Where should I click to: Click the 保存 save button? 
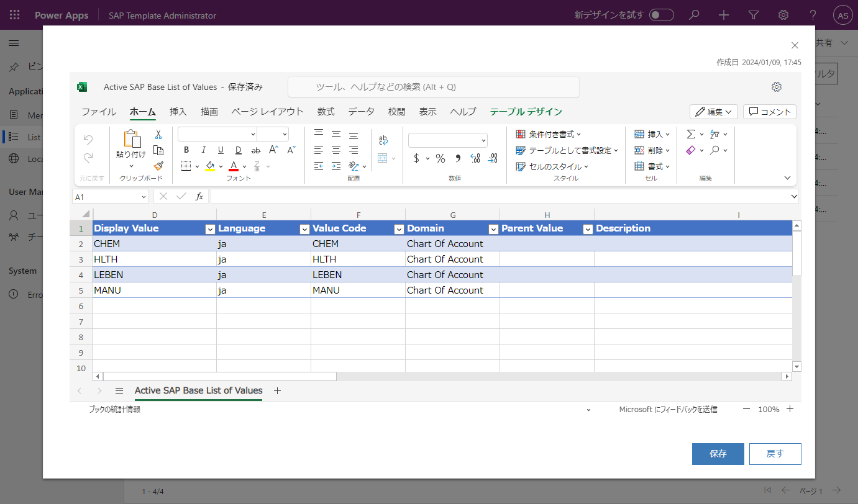(718, 454)
